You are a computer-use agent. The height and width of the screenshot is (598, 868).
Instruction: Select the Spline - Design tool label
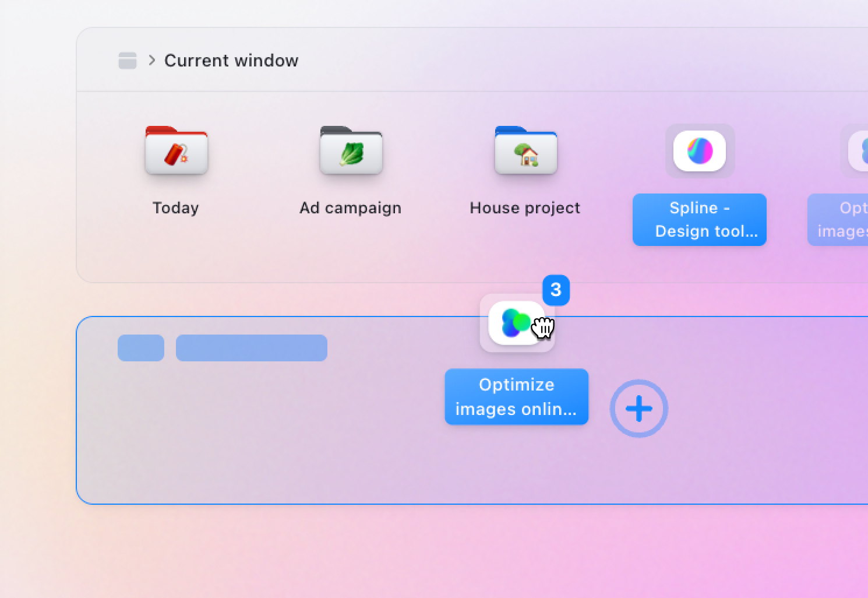click(x=700, y=220)
